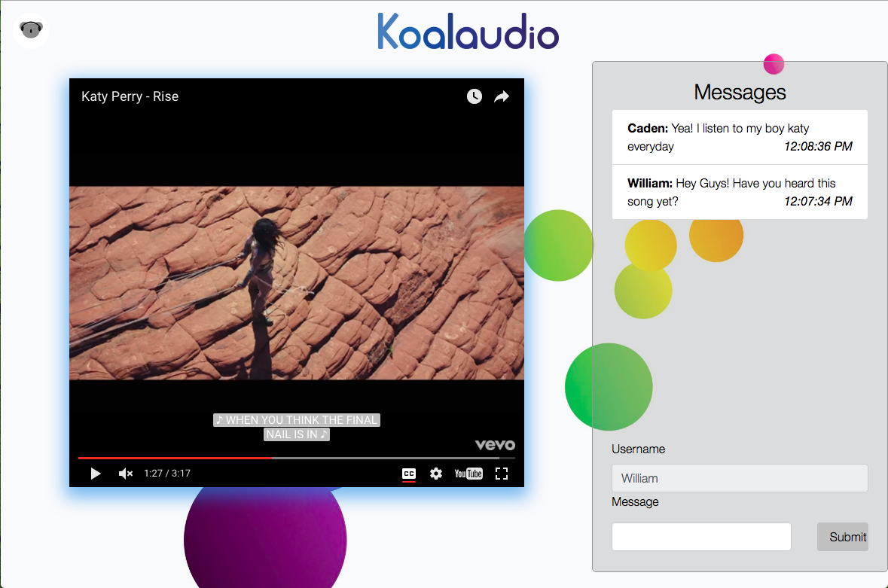Open video on YouTube logo
Screen dimensions: 888x588
coord(468,474)
